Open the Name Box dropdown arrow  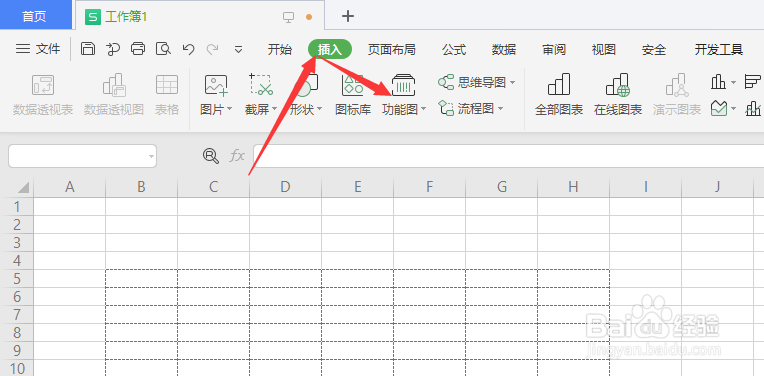pos(152,156)
